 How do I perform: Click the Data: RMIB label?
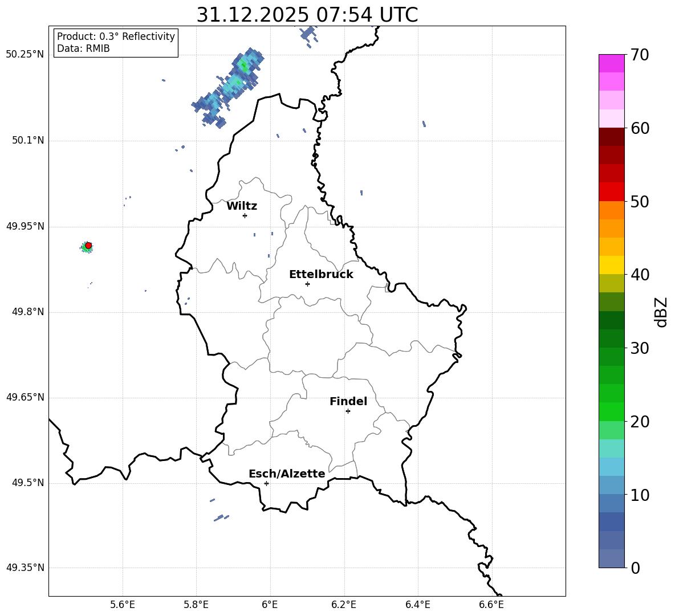[83, 48]
